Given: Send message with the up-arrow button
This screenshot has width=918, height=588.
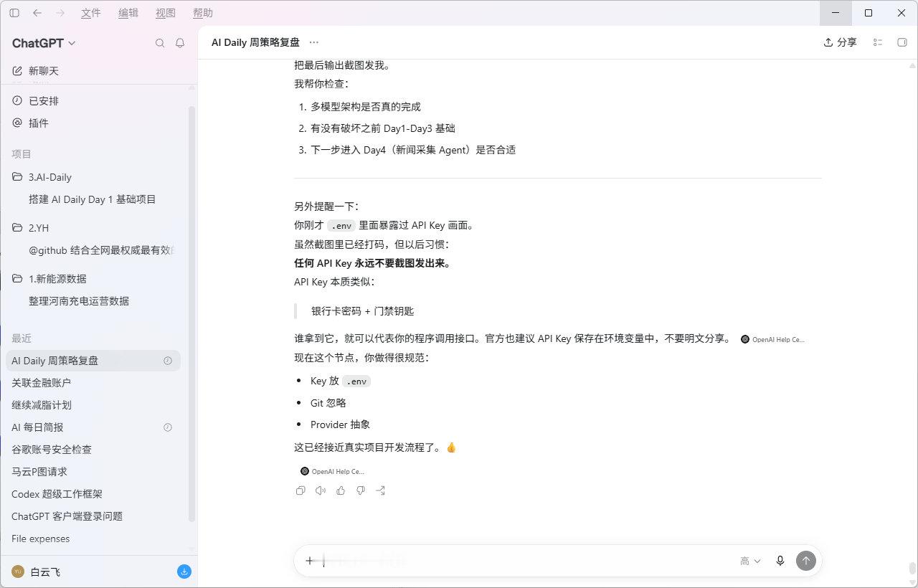Looking at the screenshot, I should point(806,561).
